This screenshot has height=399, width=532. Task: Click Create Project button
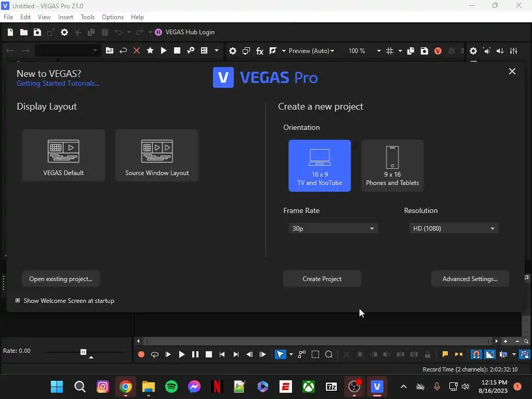(322, 279)
